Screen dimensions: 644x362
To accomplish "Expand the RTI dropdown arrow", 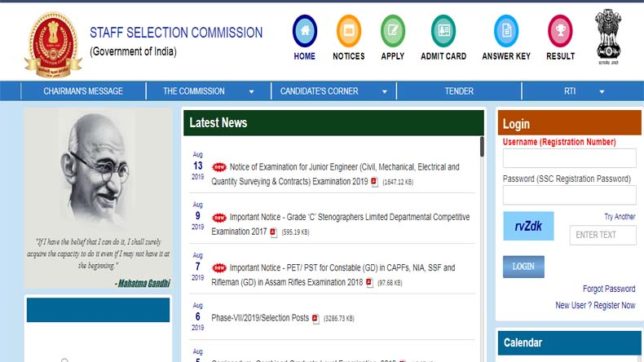I will (602, 92).
